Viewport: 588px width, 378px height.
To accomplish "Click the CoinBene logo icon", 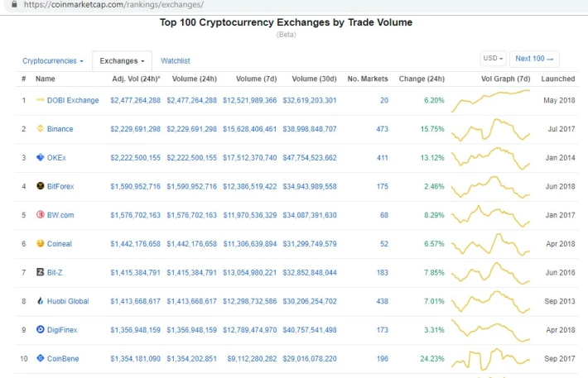I will coord(40,358).
